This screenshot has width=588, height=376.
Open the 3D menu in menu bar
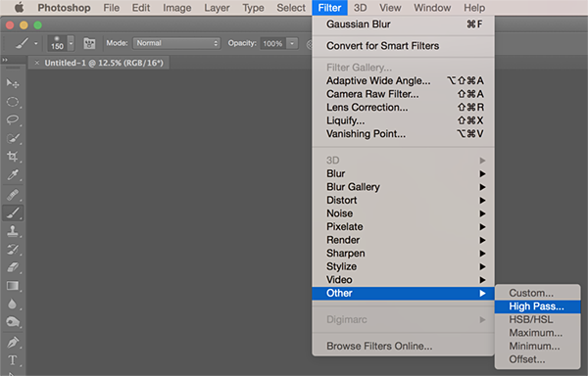[360, 8]
